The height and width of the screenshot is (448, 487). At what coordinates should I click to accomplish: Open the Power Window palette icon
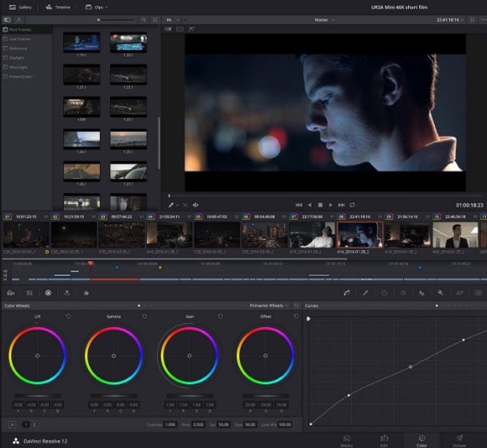385,293
